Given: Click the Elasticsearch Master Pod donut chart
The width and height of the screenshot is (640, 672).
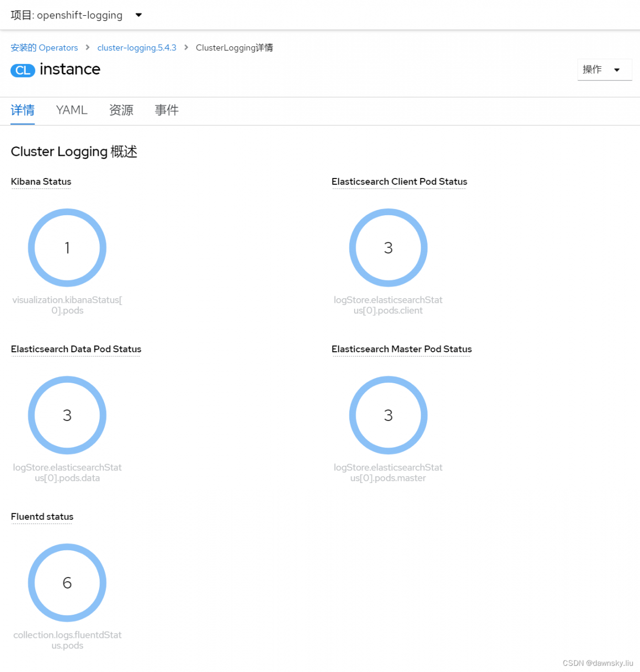Looking at the screenshot, I should (x=388, y=415).
